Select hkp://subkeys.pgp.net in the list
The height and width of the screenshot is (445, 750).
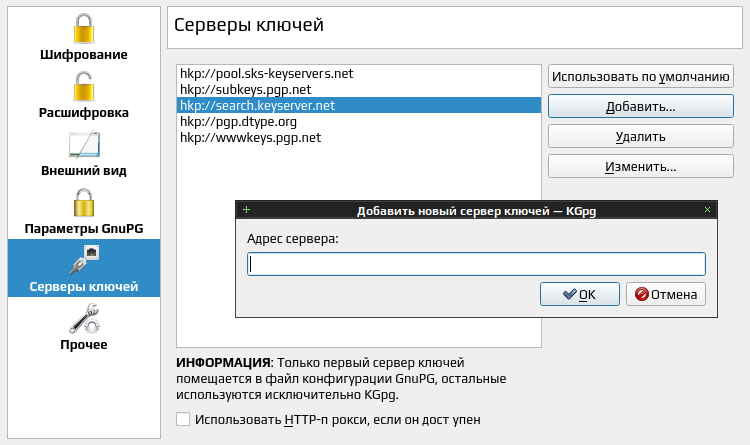[359, 89]
